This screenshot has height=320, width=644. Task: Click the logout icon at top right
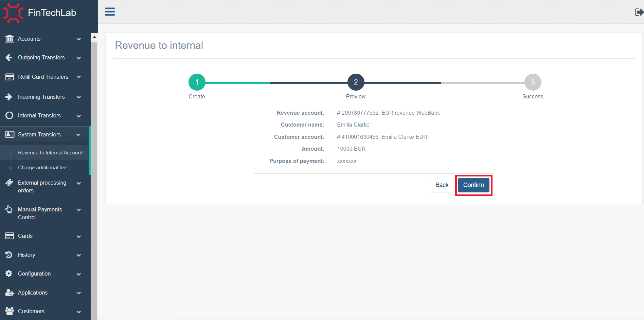coord(639,12)
